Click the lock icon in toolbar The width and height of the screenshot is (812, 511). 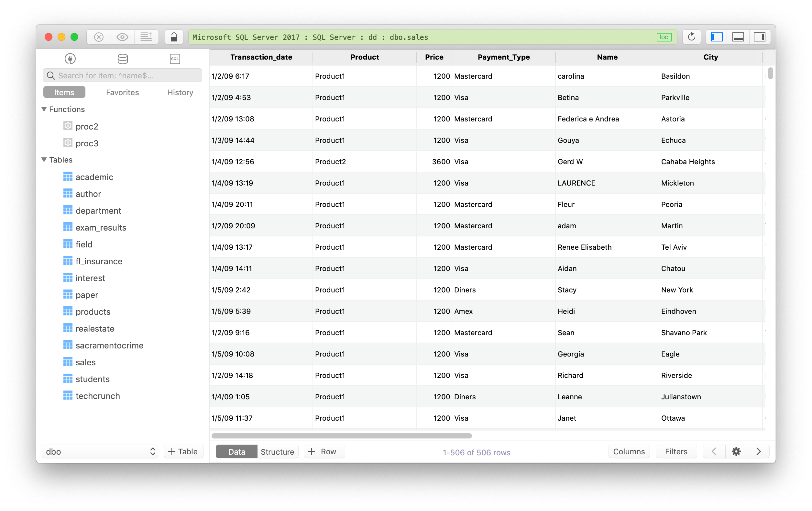pyautogui.click(x=174, y=37)
